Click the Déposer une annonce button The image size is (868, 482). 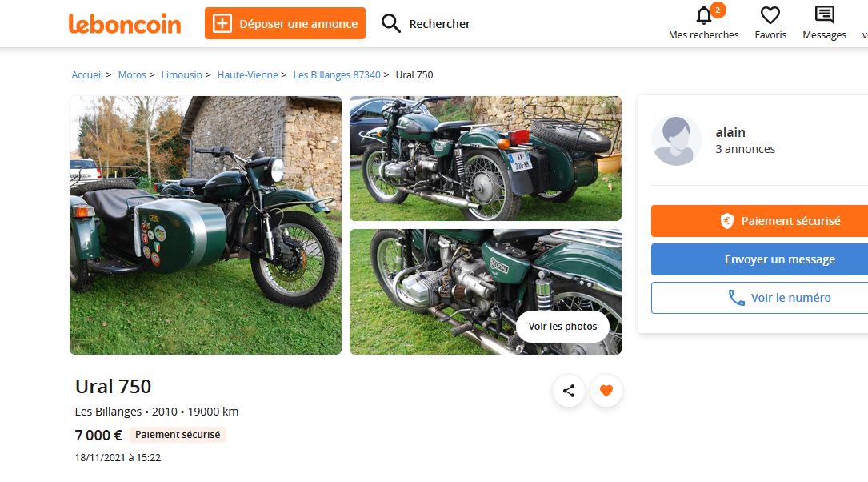285,23
